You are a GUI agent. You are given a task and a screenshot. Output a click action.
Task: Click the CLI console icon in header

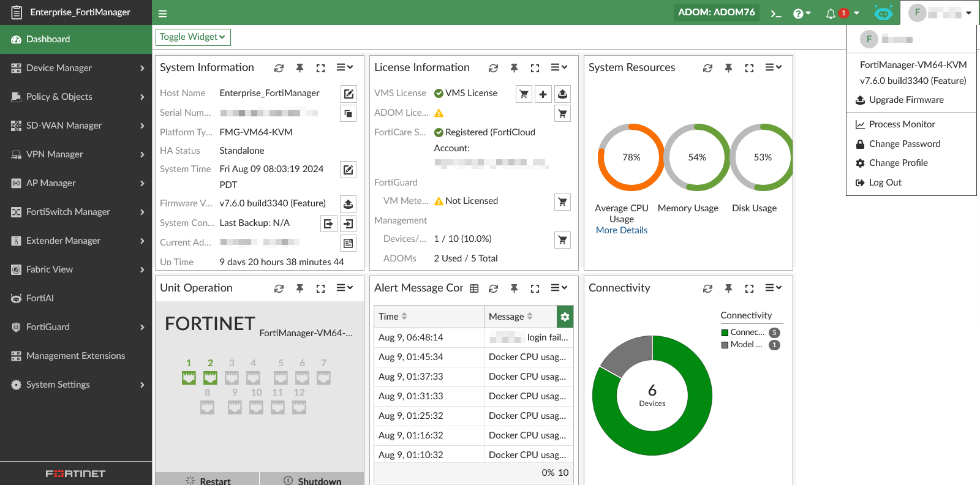[x=776, y=13]
